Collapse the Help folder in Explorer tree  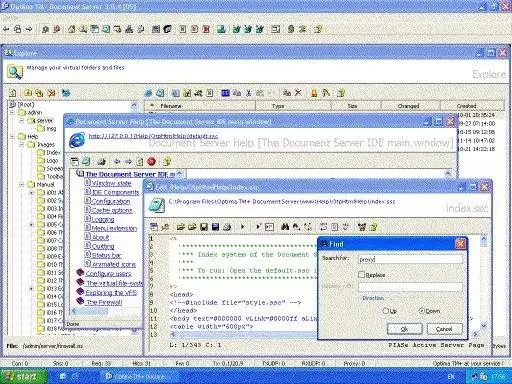(12, 136)
